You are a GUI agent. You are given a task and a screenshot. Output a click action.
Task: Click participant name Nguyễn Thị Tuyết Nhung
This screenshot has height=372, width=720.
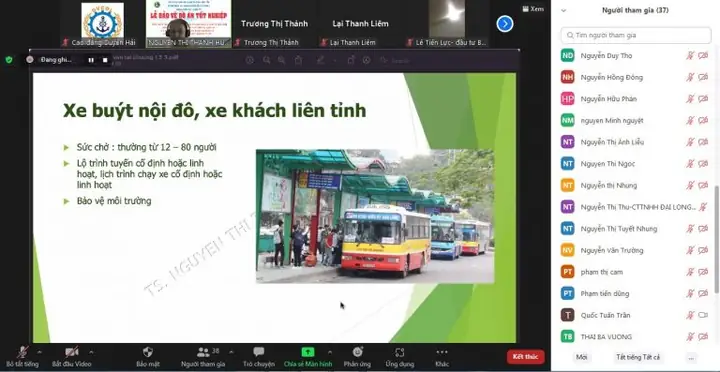pos(619,229)
